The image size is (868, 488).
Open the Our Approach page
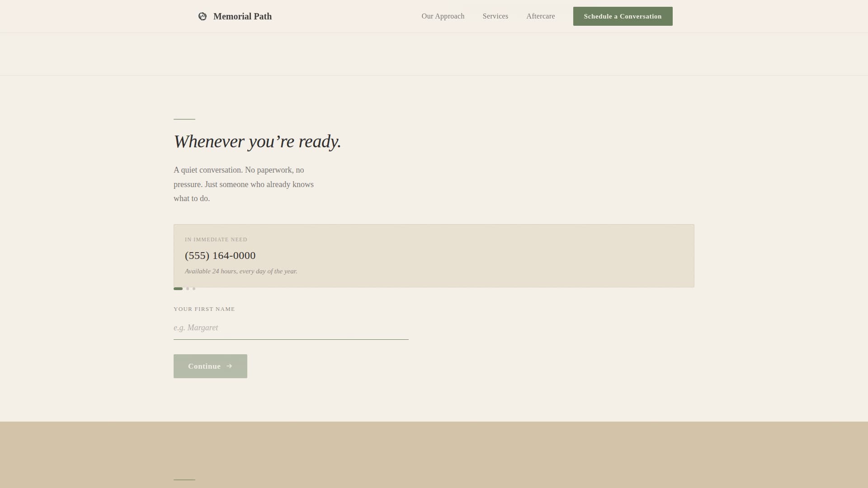(443, 16)
